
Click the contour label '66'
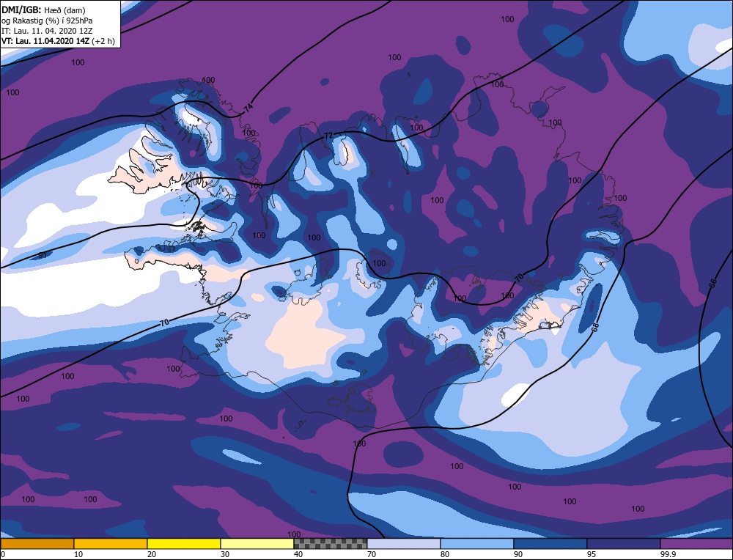click(713, 283)
